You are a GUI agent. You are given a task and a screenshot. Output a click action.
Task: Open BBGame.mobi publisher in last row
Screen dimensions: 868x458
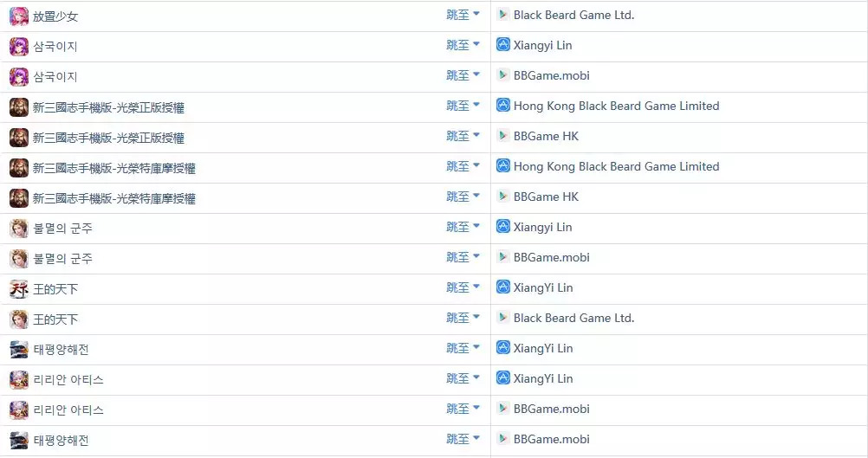(551, 439)
